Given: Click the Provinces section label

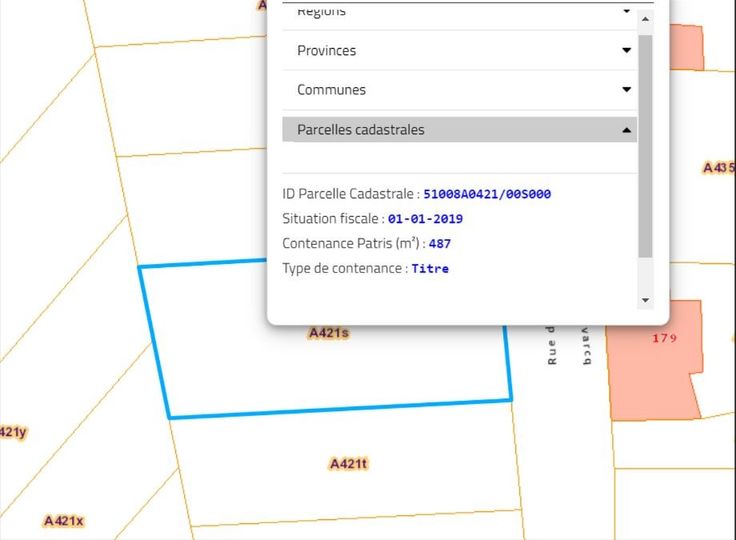Looking at the screenshot, I should (326, 50).
